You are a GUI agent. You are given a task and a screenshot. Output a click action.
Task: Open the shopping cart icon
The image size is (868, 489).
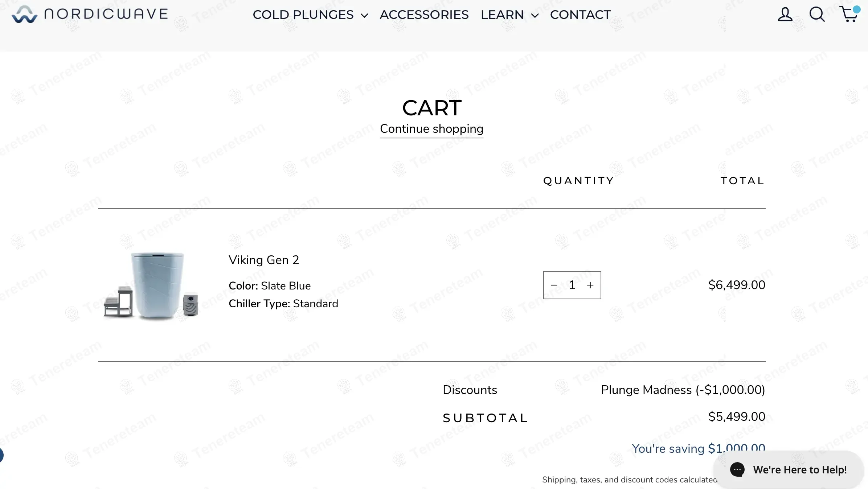click(849, 15)
